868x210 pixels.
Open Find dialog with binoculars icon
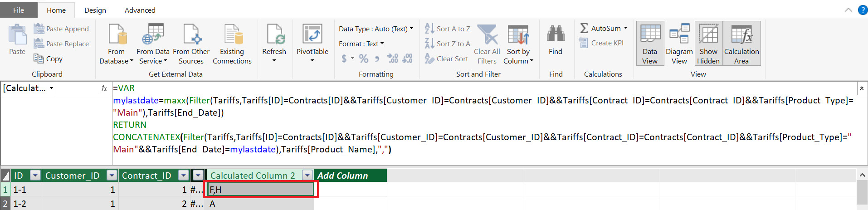pos(556,40)
